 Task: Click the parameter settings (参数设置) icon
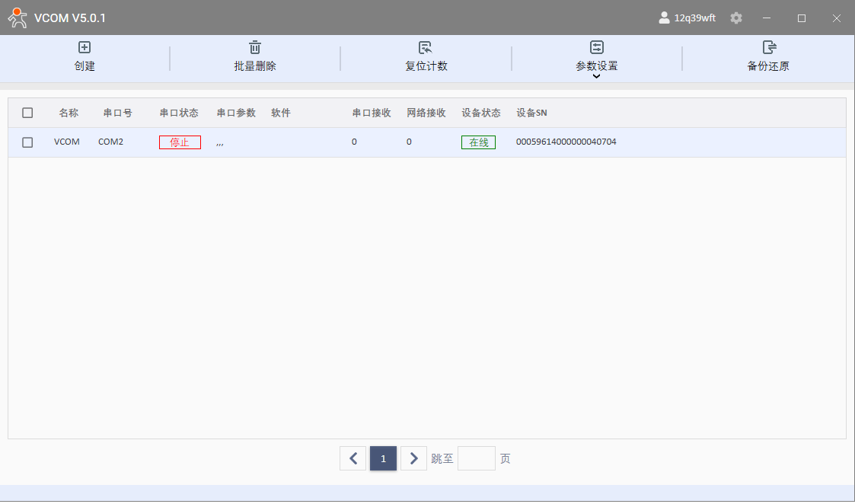[x=597, y=47]
